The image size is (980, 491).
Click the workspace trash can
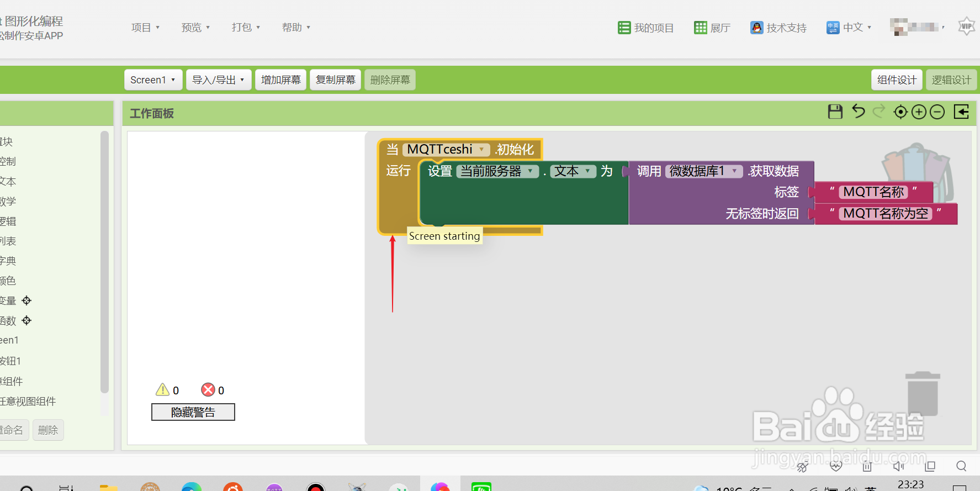(x=923, y=394)
